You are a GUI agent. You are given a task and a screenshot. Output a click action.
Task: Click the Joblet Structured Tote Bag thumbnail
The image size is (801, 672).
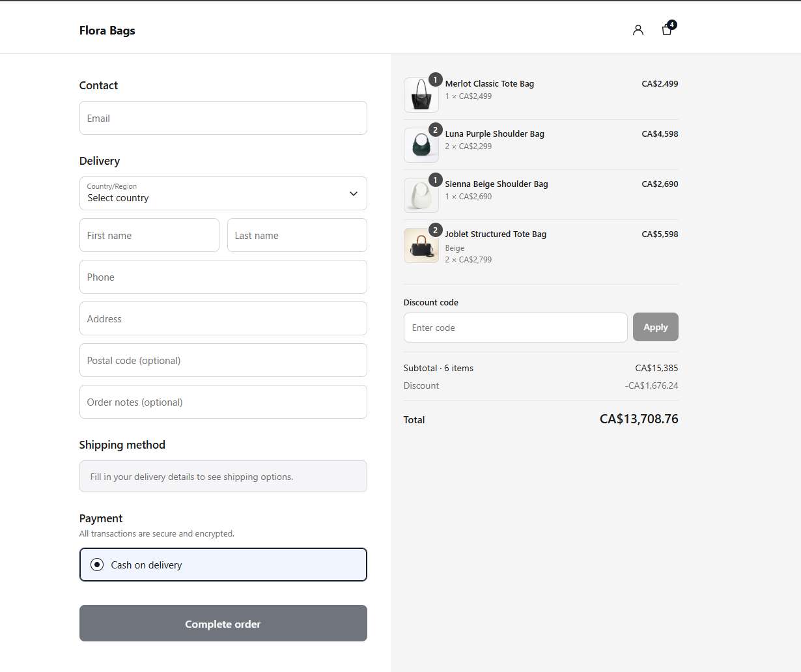click(x=421, y=245)
